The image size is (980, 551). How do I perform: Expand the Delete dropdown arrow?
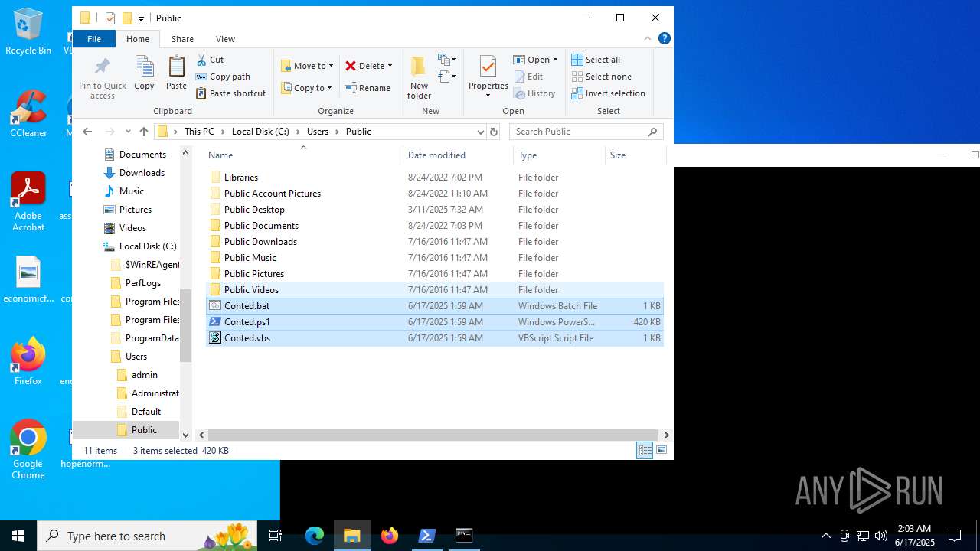click(x=390, y=66)
